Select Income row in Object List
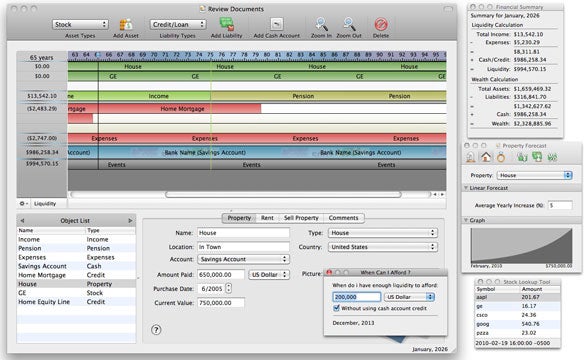 (x=76, y=239)
